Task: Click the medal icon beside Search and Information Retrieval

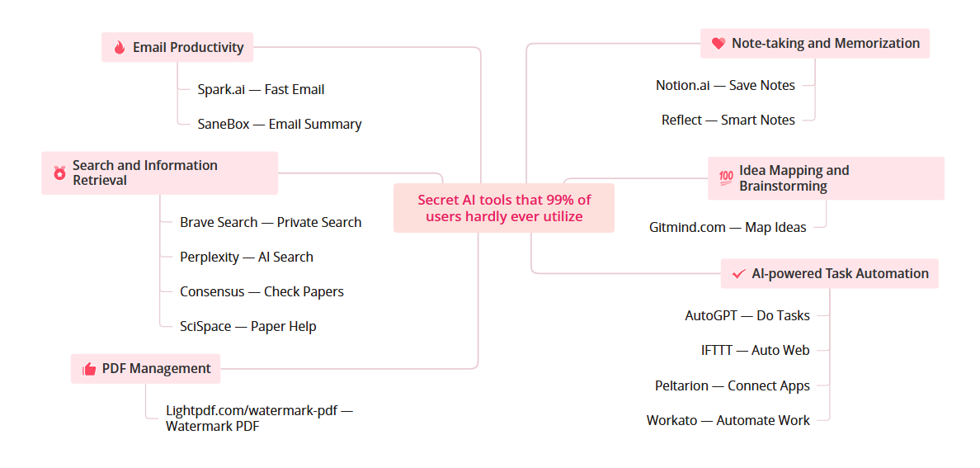Action: pyautogui.click(x=59, y=173)
